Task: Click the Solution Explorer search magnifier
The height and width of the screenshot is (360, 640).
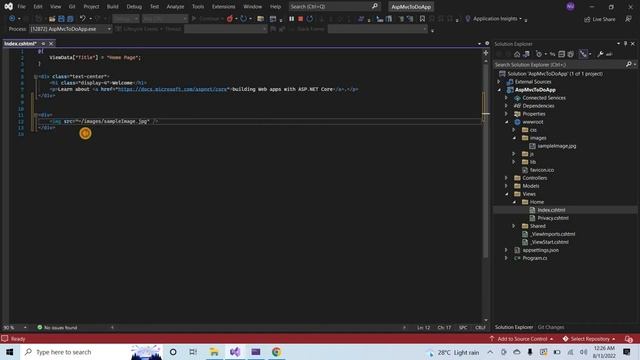Action: [629, 64]
